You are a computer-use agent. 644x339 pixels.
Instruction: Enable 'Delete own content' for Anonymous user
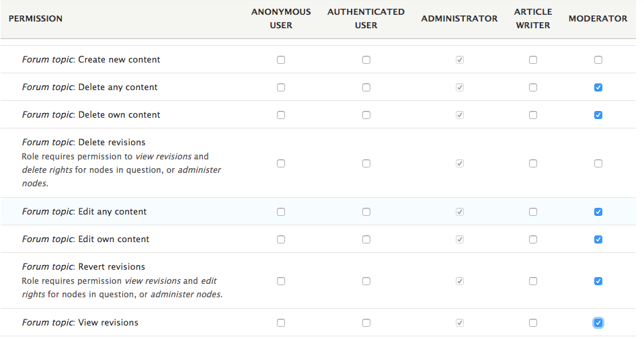(281, 115)
